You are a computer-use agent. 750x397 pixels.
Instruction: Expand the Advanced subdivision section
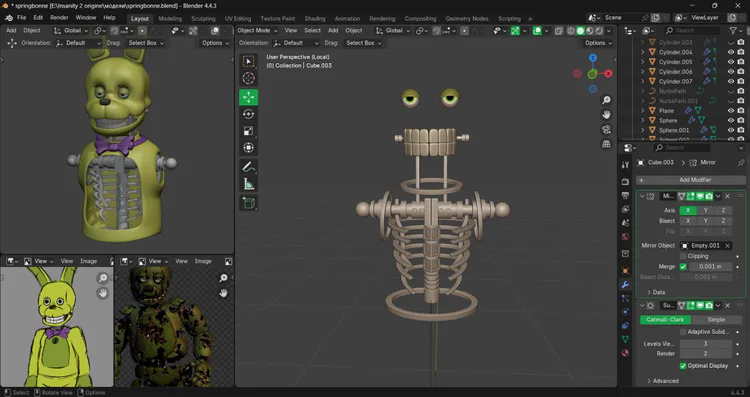pyautogui.click(x=662, y=381)
